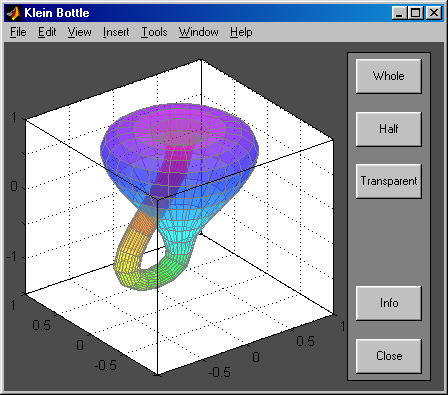448x395 pixels.
Task: Click the Close button in panel
Action: [x=389, y=356]
